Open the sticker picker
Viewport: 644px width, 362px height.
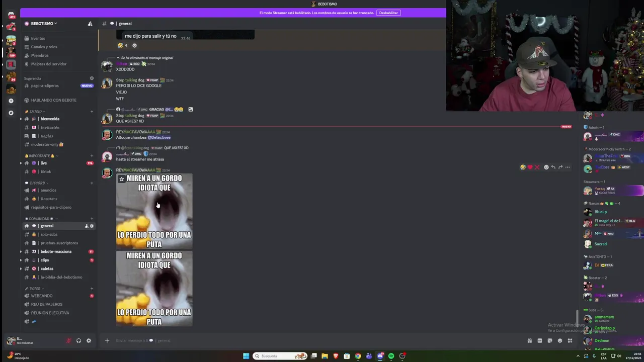tap(549, 340)
